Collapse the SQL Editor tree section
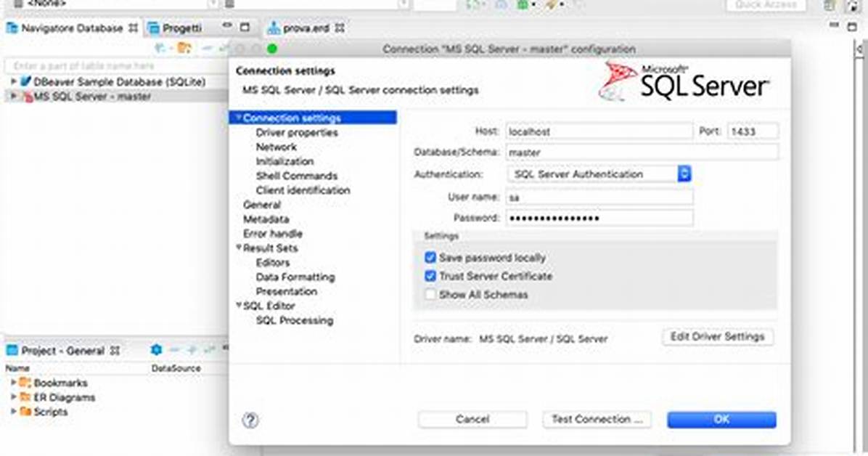 tap(239, 305)
